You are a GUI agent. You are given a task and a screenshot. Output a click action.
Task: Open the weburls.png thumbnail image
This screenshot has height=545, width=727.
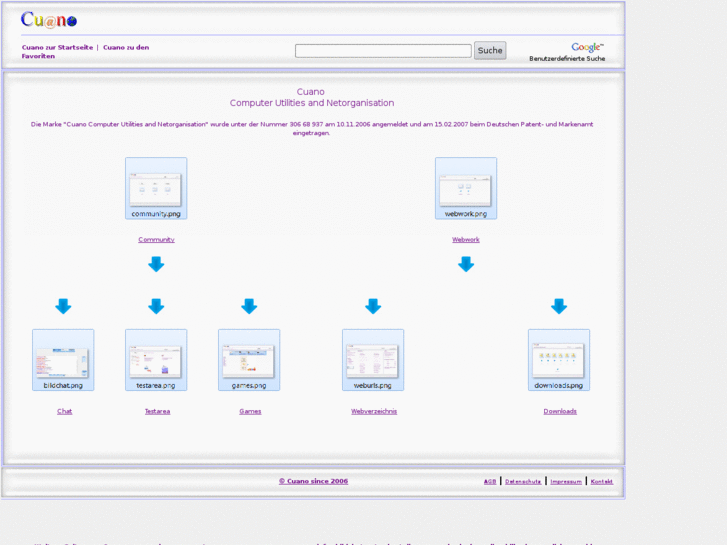pos(373,360)
